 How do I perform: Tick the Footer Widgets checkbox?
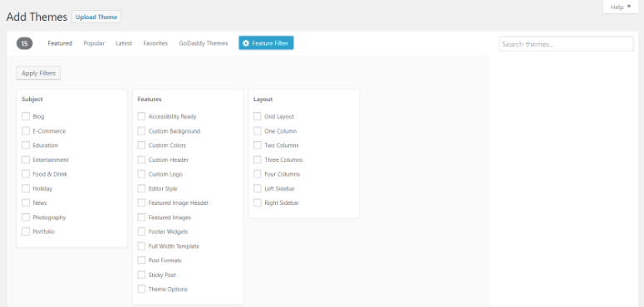142,231
